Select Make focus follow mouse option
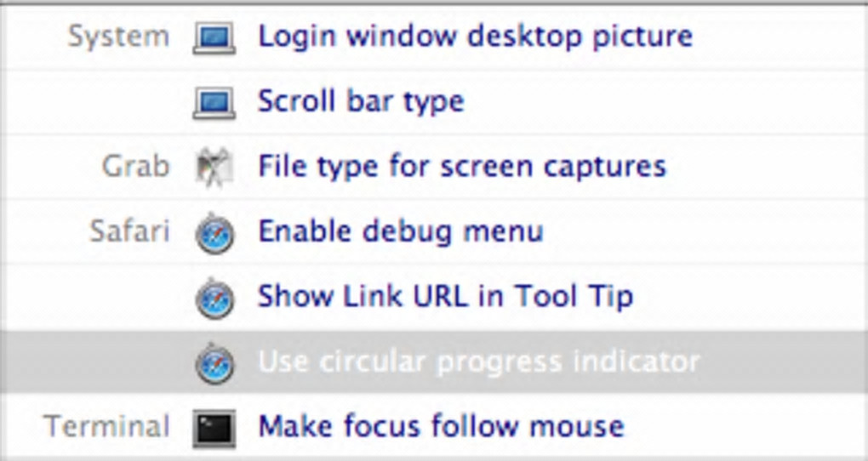This screenshot has width=868, height=461. (x=441, y=425)
